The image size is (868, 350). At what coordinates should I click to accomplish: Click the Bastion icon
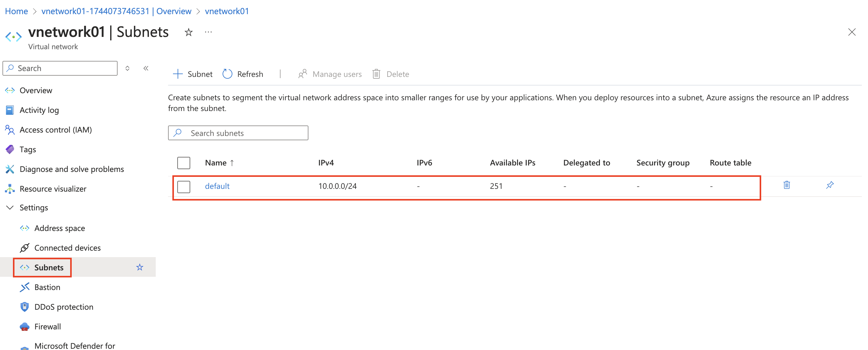coord(25,287)
